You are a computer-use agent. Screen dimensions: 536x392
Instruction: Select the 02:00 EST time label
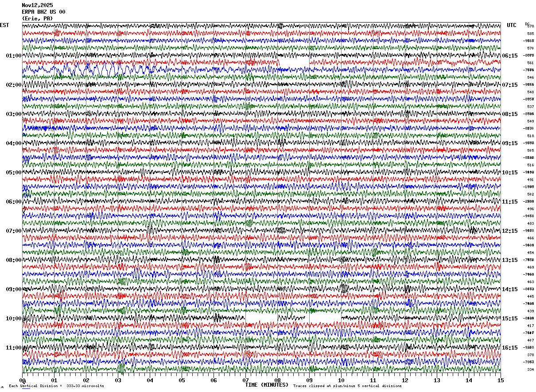[13, 85]
